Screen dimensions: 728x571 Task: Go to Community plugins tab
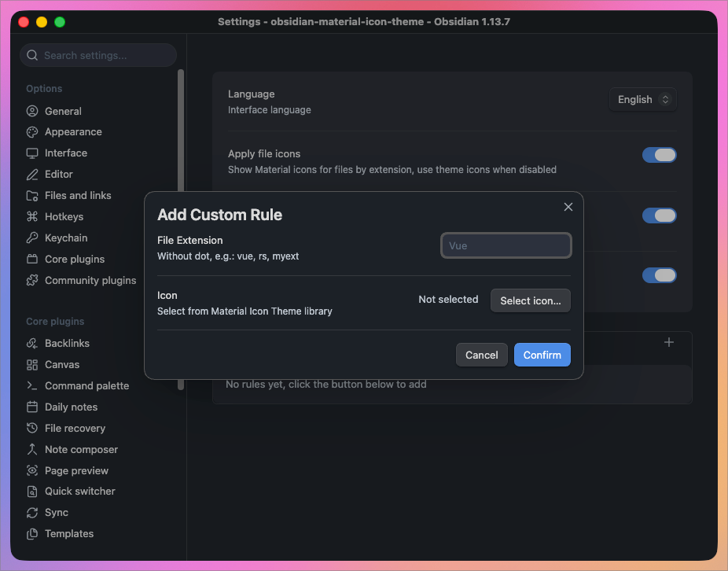coord(90,280)
